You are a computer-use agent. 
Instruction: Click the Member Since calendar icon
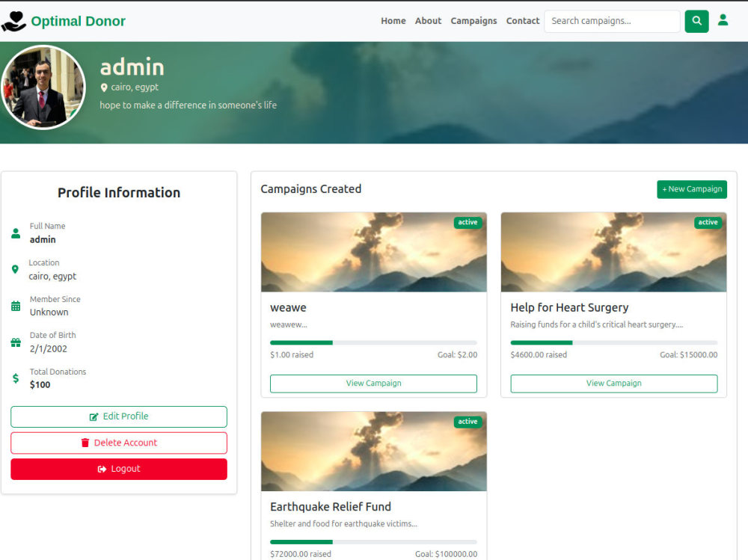pos(16,307)
